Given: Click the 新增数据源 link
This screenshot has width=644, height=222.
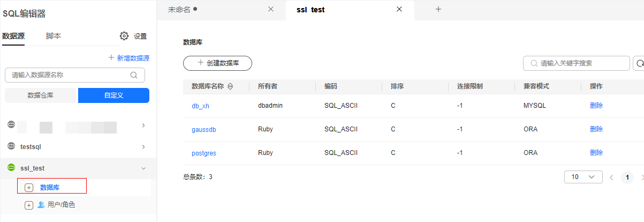Looking at the screenshot, I should click(x=129, y=58).
